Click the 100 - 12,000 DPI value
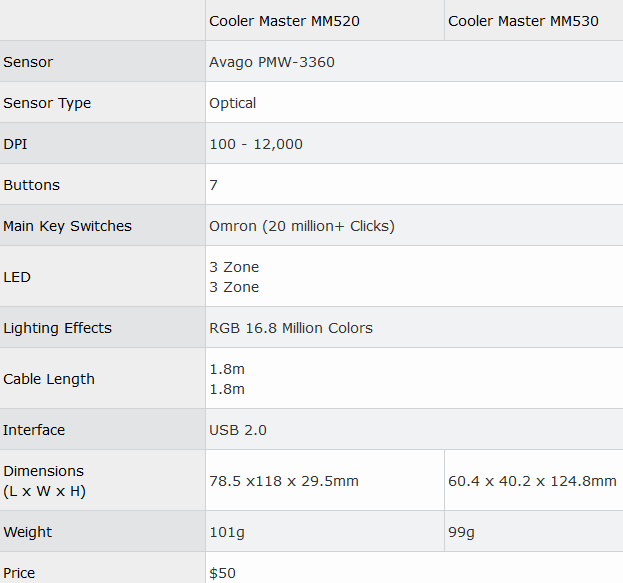The image size is (623, 583). [256, 144]
